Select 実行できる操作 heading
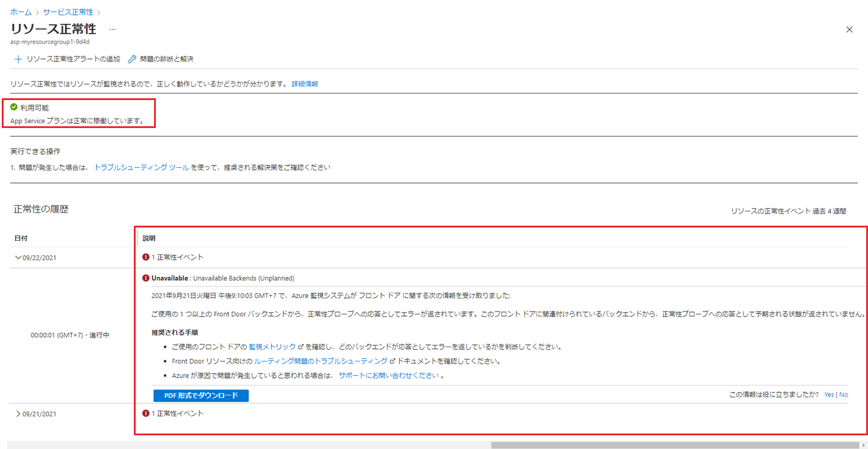Screen dimensions: 868x449 (x=35, y=151)
